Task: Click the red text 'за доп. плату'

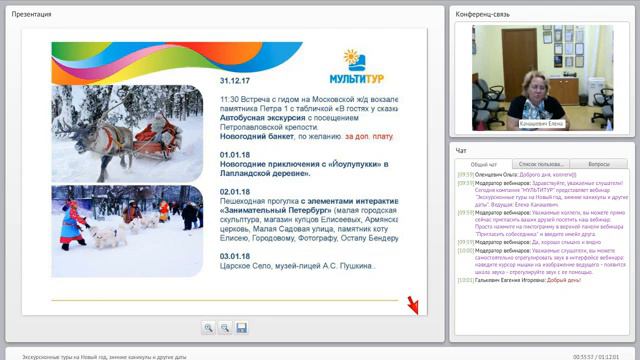Action: (x=369, y=136)
